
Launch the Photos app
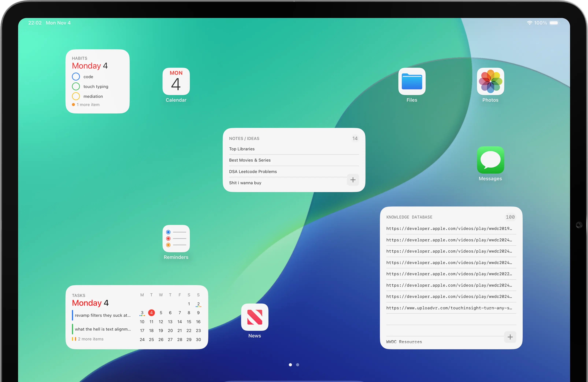(x=490, y=81)
